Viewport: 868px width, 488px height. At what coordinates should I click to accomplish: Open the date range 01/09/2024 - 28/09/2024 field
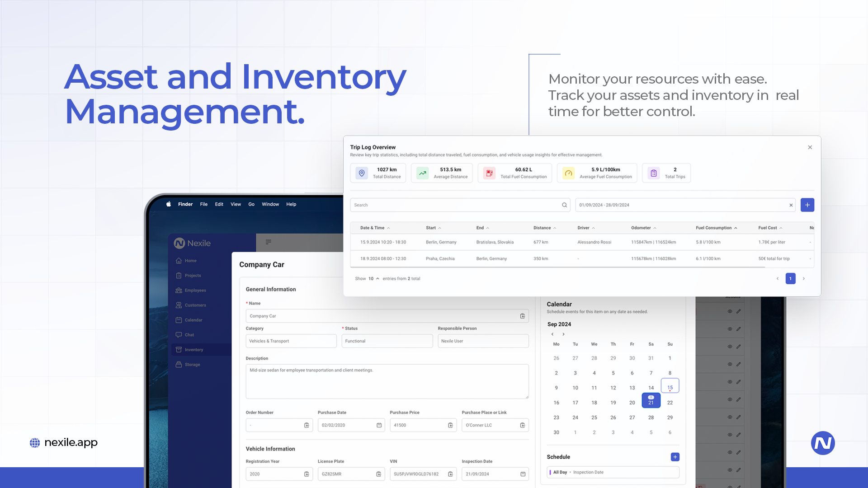pyautogui.click(x=686, y=205)
